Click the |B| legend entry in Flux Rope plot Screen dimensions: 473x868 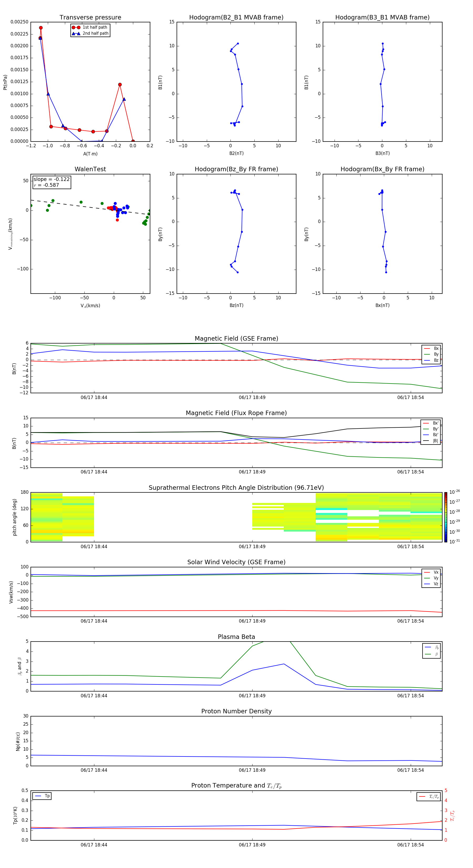pos(431,441)
